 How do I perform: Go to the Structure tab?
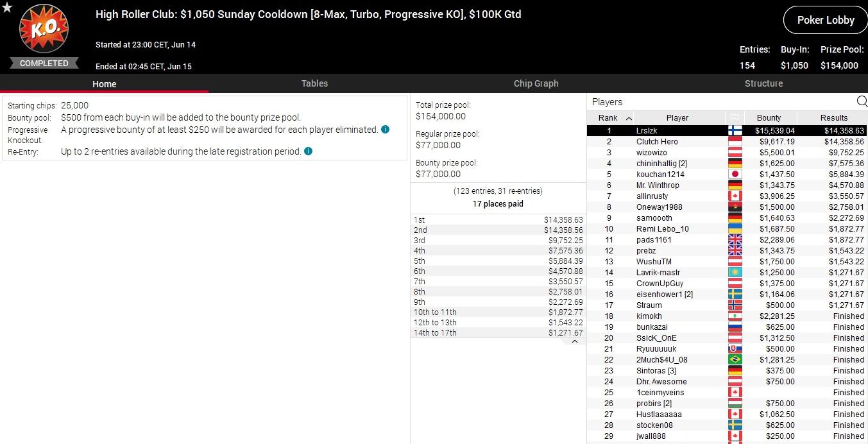(x=763, y=83)
